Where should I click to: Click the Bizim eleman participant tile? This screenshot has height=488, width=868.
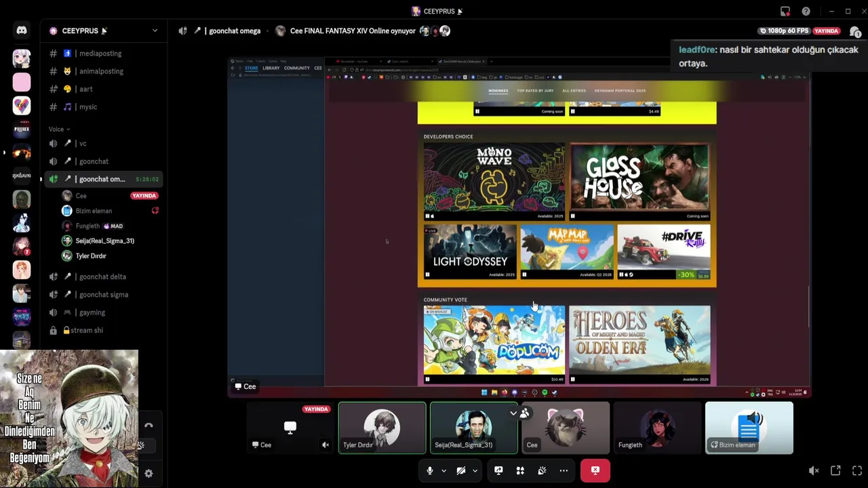(749, 428)
